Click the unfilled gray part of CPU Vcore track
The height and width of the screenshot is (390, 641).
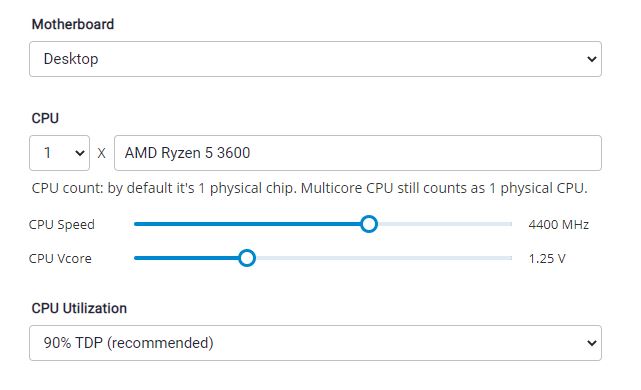(384, 258)
